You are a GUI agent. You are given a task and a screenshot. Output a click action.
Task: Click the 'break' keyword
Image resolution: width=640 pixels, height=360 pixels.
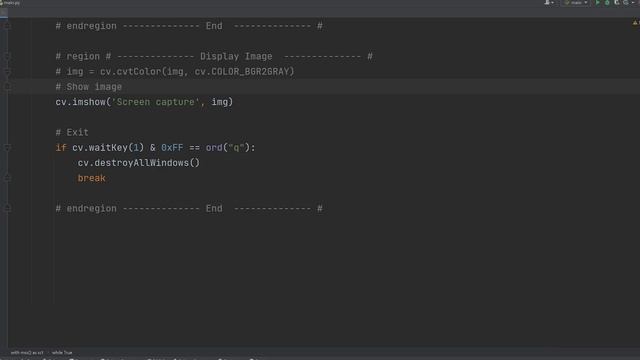point(91,178)
